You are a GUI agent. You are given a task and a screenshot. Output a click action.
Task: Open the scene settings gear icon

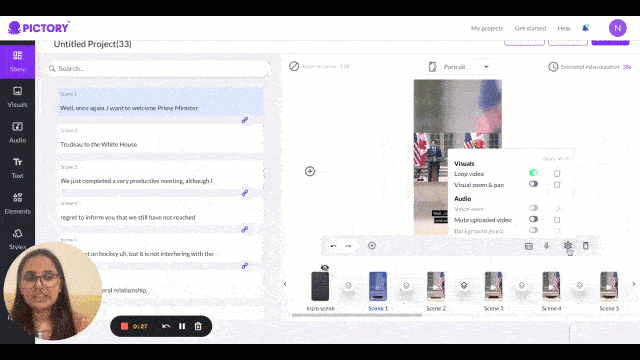pyautogui.click(x=568, y=245)
